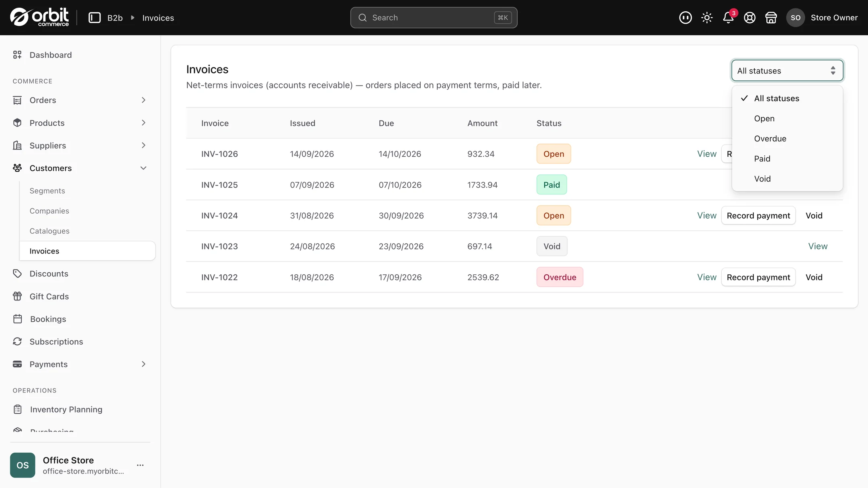This screenshot has height=488, width=868.
Task: Click the Gift Cards gift icon
Action: pos(17,296)
